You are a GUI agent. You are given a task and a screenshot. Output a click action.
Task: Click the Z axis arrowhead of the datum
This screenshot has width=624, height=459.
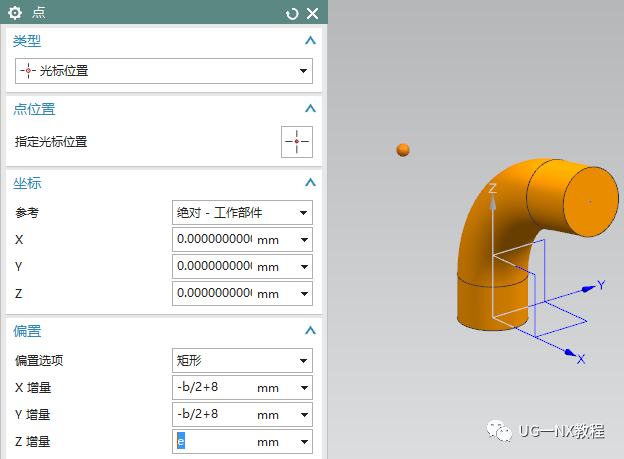coord(493,202)
